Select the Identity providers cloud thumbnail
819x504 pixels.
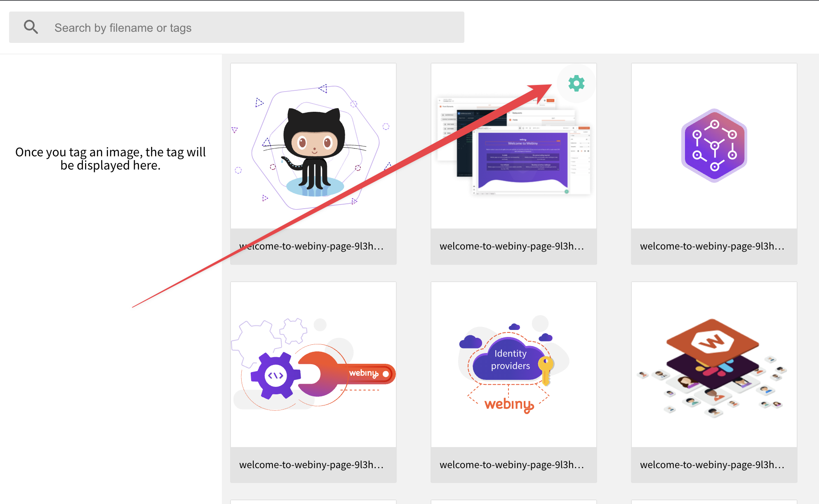tap(514, 365)
